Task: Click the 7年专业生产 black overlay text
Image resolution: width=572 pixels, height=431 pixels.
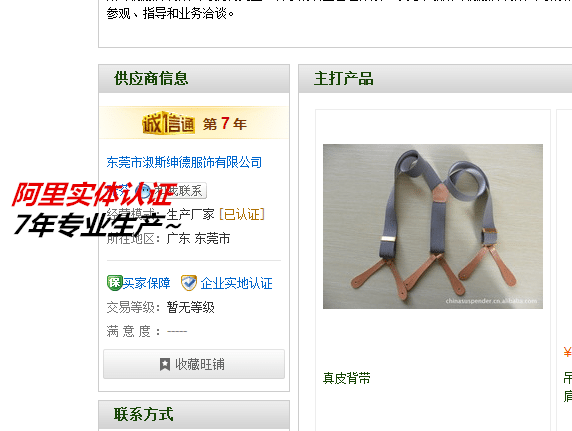Action: point(96,224)
